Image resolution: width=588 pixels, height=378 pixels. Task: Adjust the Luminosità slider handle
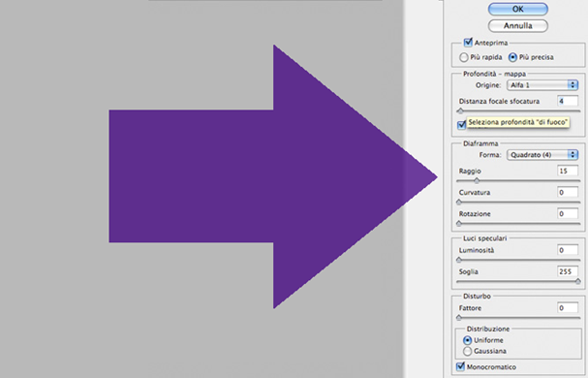(x=459, y=260)
